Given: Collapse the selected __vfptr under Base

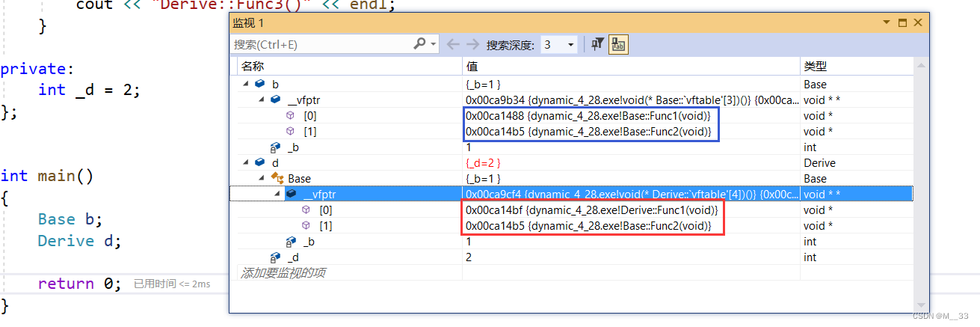Looking at the screenshot, I should [x=278, y=195].
